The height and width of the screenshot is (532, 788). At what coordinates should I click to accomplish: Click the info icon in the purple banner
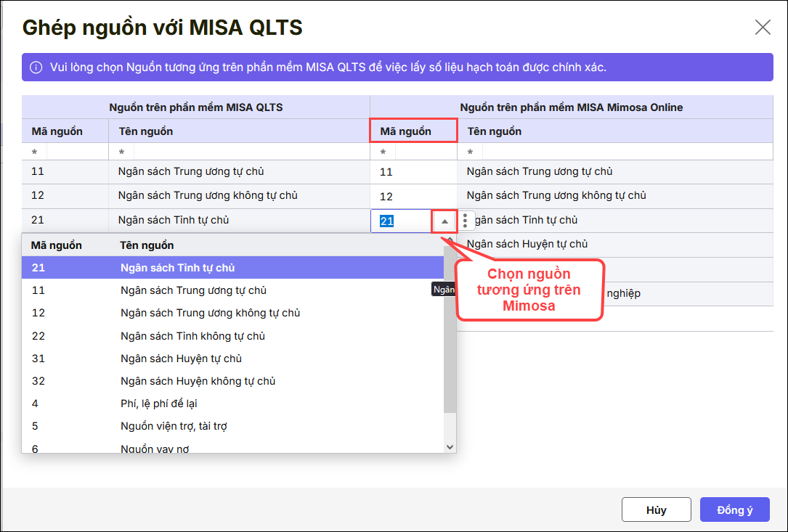tap(36, 67)
